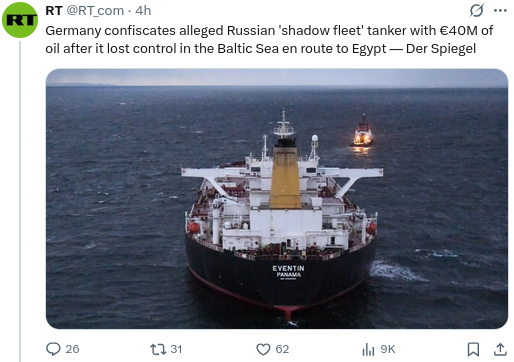
Task: Click the view analytics bar chart icon
Action: click(x=368, y=349)
